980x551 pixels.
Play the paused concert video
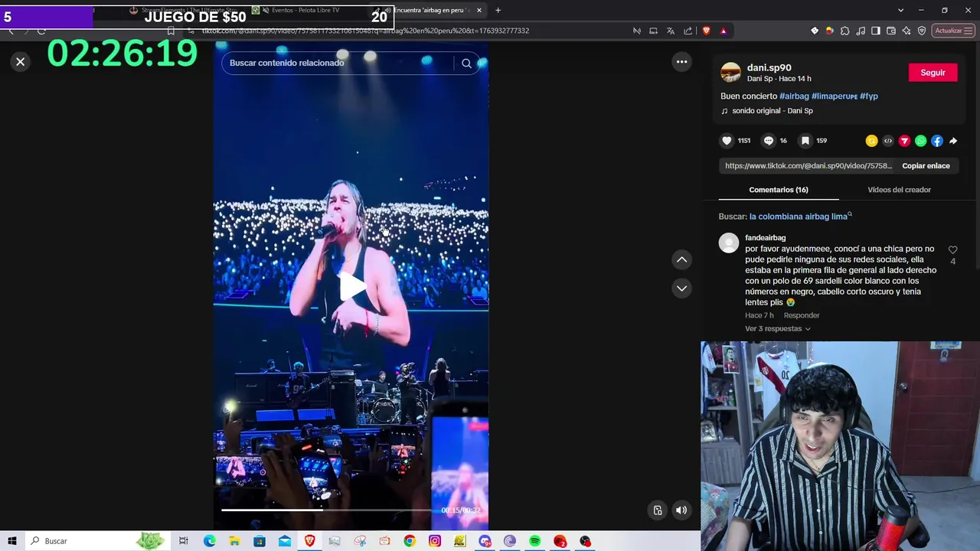coord(351,286)
